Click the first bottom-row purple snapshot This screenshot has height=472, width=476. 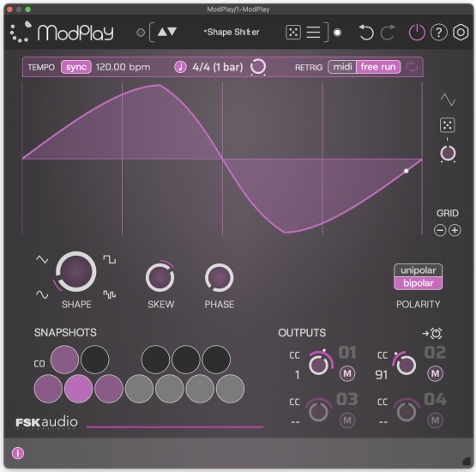48,389
